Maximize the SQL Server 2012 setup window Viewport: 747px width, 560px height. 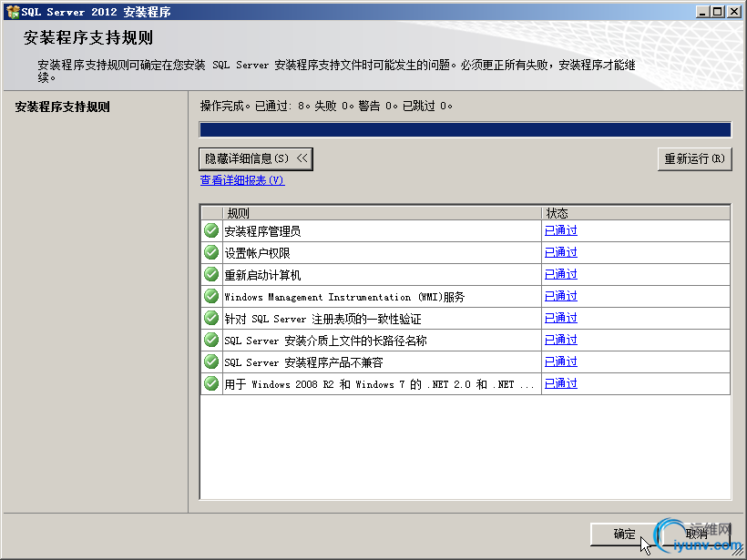click(718, 12)
